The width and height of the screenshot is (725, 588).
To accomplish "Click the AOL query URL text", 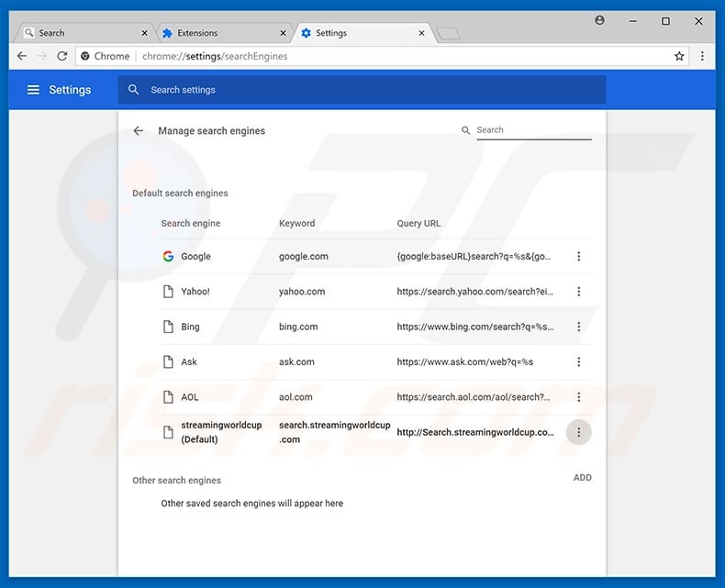I will [x=473, y=396].
